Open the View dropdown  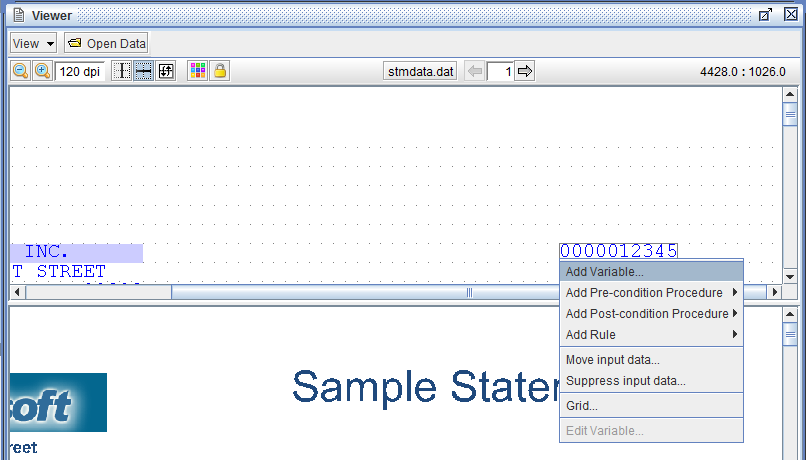(x=33, y=44)
